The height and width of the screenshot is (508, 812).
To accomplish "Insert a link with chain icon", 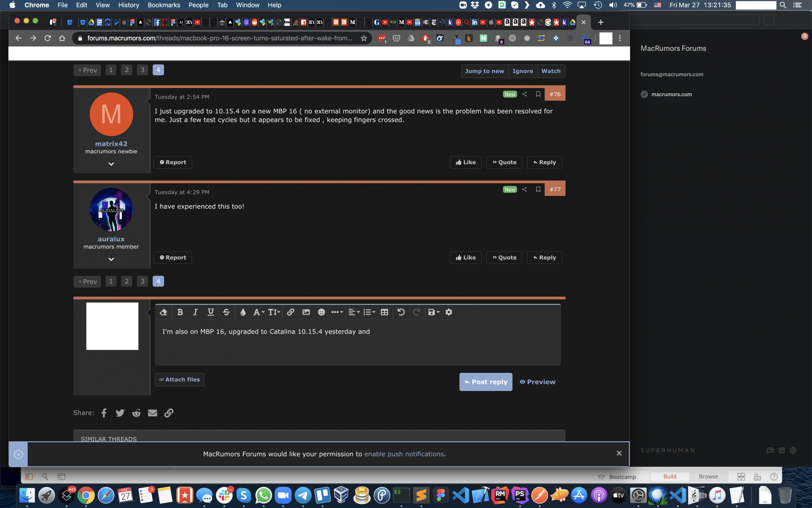I will click(291, 312).
